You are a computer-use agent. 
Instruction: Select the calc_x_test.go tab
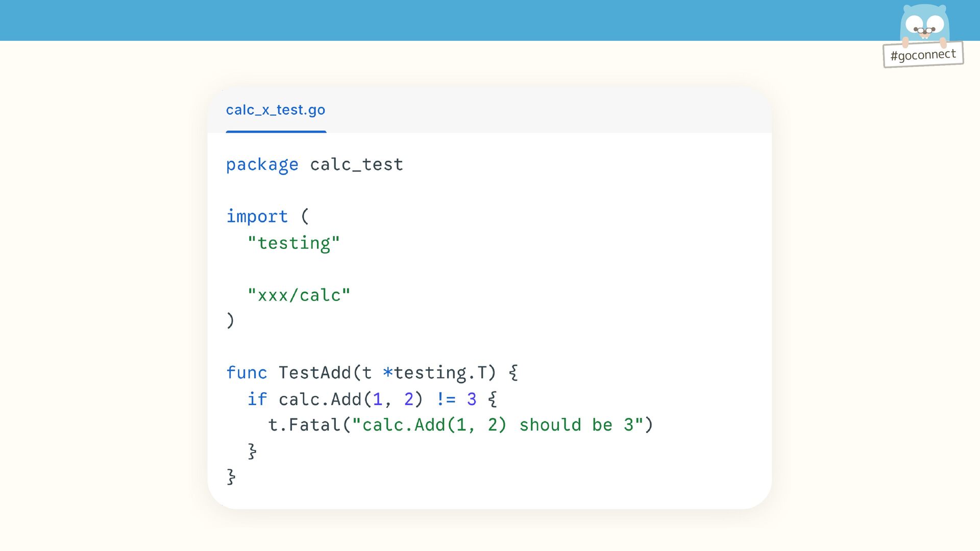[x=275, y=110]
